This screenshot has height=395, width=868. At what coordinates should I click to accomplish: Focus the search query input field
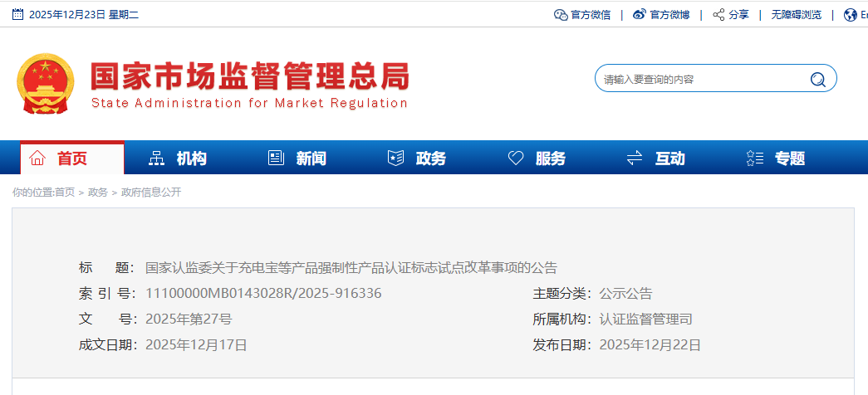pyautogui.click(x=698, y=80)
